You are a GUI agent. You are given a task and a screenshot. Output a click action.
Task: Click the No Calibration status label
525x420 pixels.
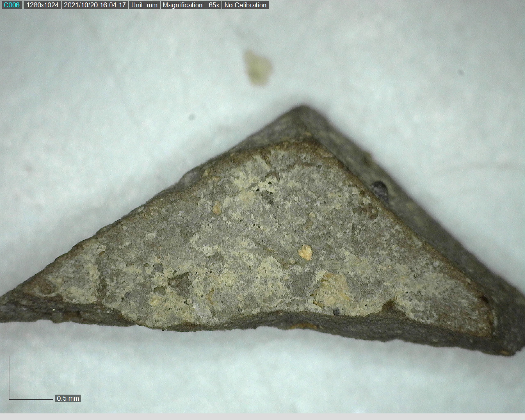(245, 5)
